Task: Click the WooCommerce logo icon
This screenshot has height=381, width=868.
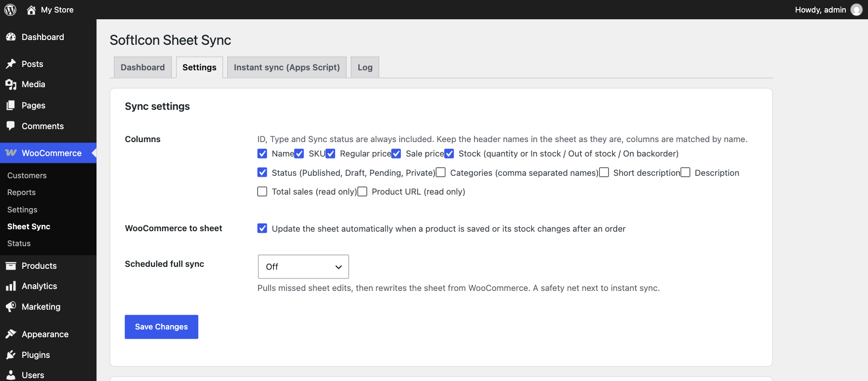Action: 11,153
